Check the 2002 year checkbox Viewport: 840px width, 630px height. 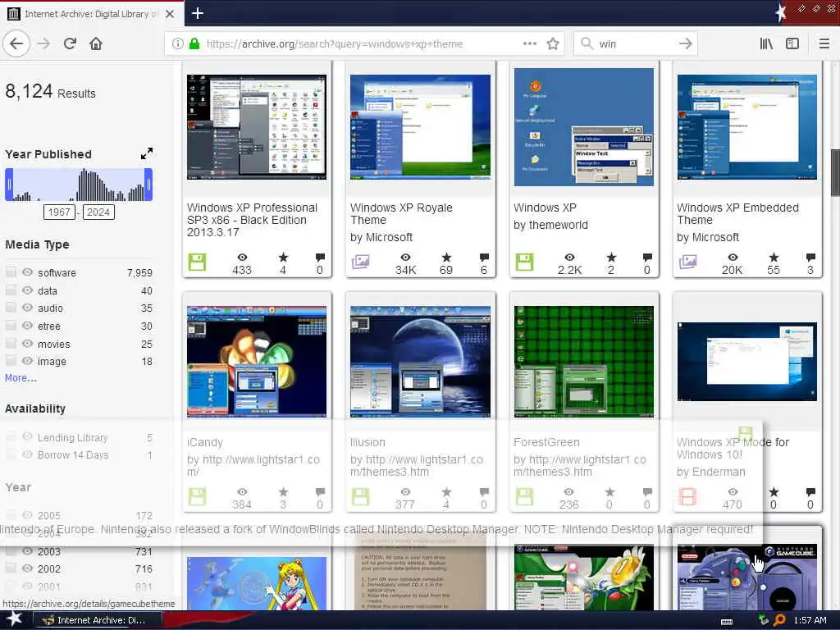[x=11, y=568]
